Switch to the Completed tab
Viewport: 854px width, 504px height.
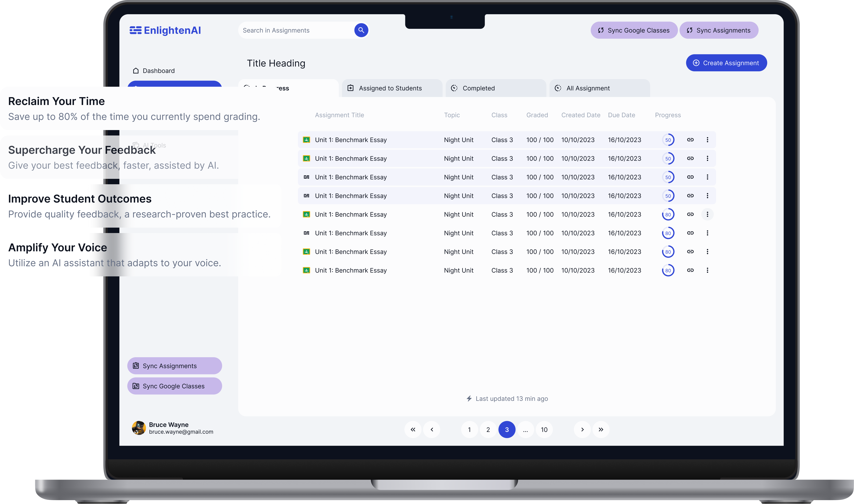(x=496, y=88)
